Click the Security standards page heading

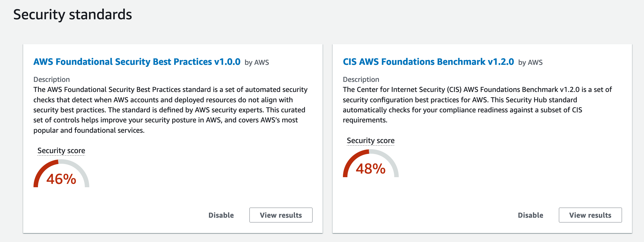pos(73,15)
